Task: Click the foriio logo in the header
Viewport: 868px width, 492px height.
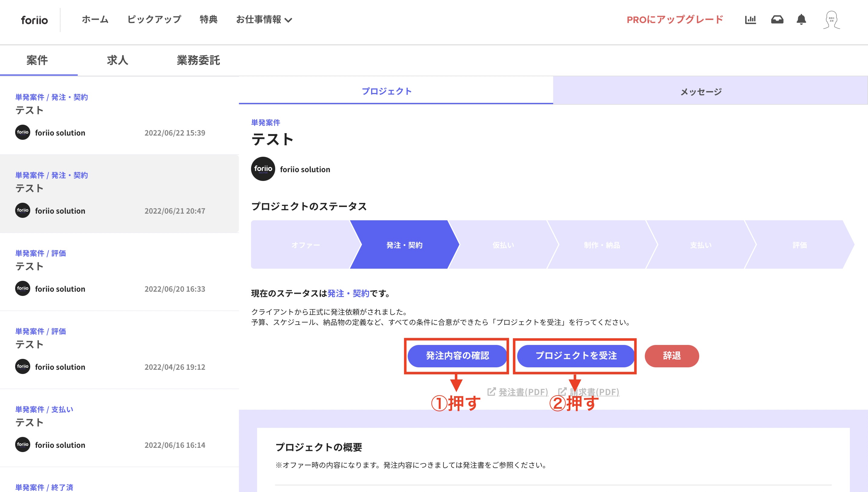Action: coord(34,20)
